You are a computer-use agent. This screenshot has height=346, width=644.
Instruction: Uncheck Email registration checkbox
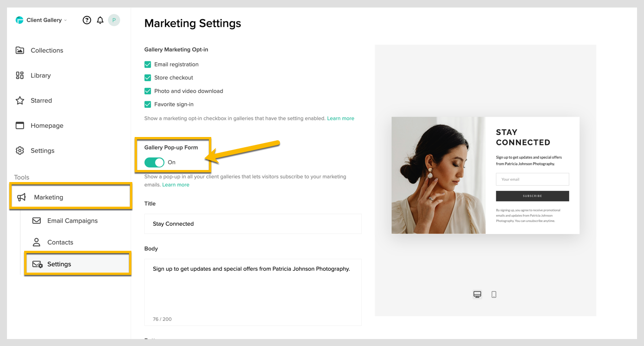click(x=148, y=65)
